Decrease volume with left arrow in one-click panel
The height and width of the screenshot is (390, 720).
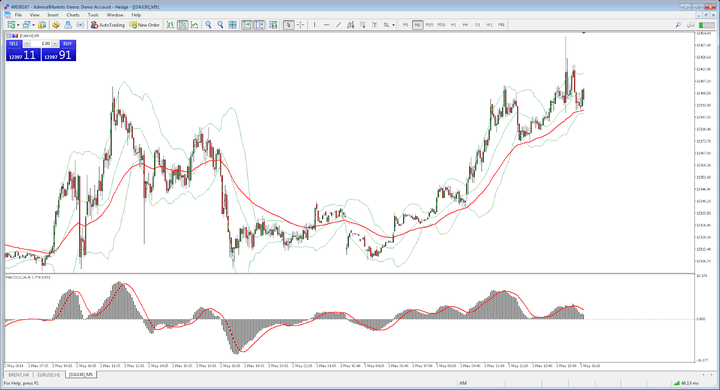27,44
